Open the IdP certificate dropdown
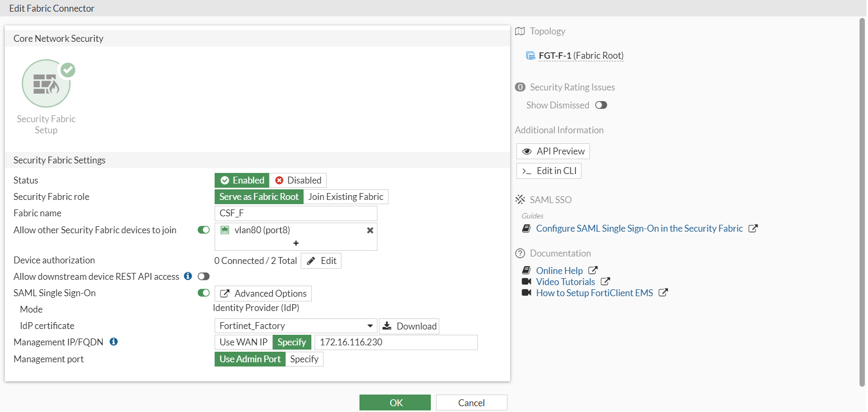This screenshot has width=868, height=412. 370,326
